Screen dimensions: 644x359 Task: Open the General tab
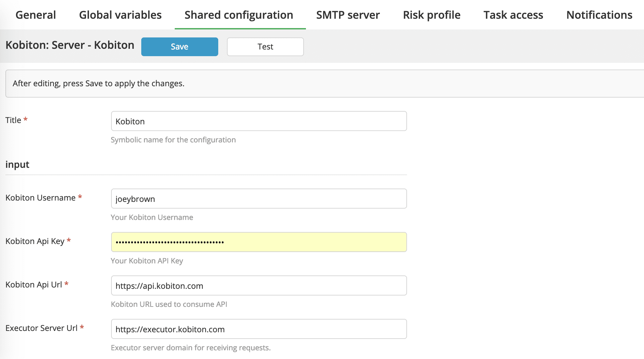(x=35, y=15)
